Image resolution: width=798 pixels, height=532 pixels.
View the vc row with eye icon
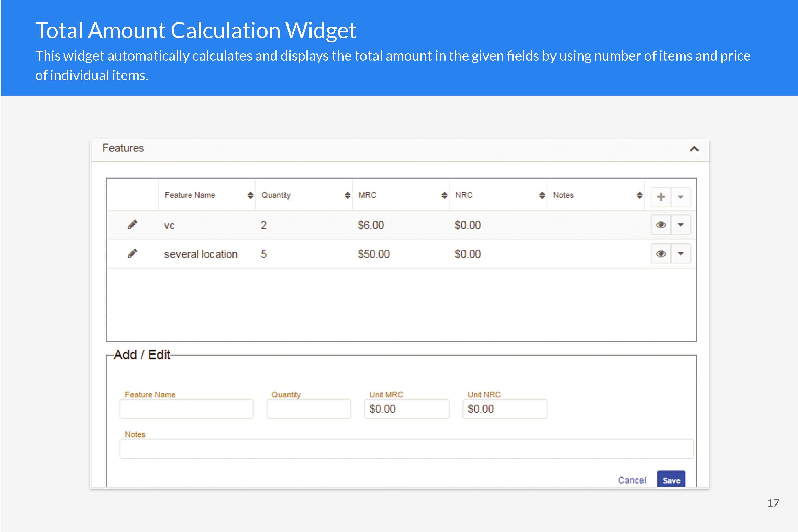coord(661,225)
